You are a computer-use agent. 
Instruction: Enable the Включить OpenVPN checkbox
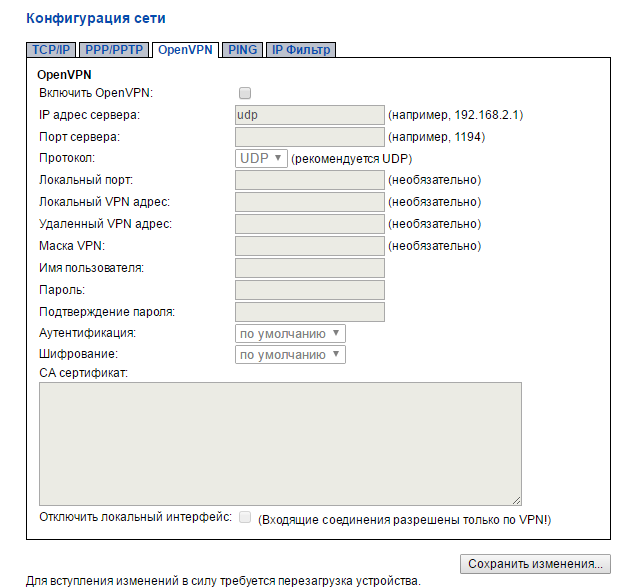click(245, 93)
